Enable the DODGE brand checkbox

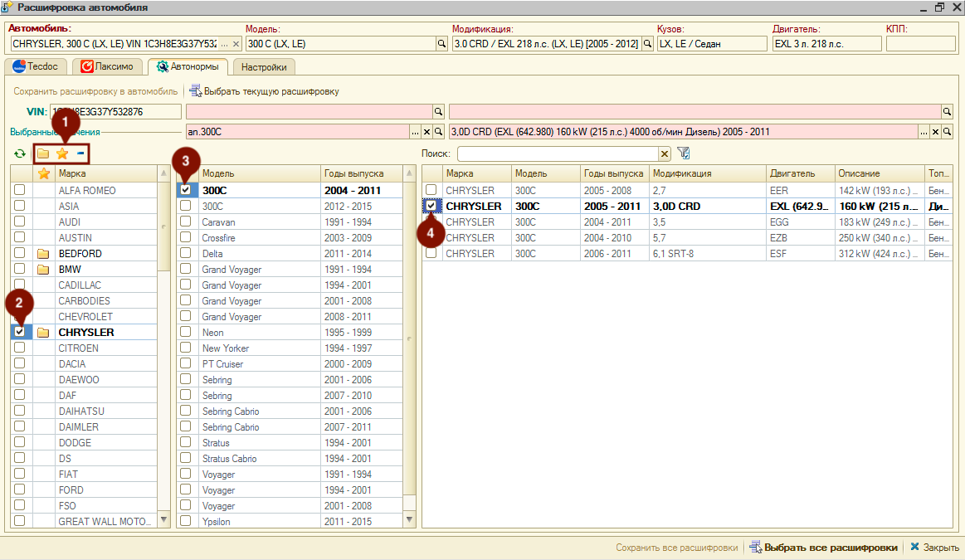coord(20,442)
